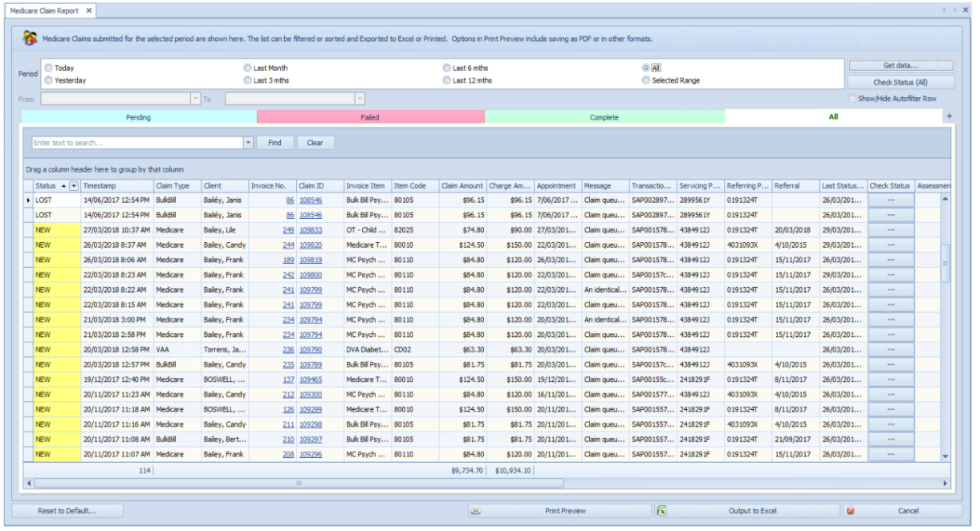
Task: Choose Selected Range period option
Action: (645, 80)
